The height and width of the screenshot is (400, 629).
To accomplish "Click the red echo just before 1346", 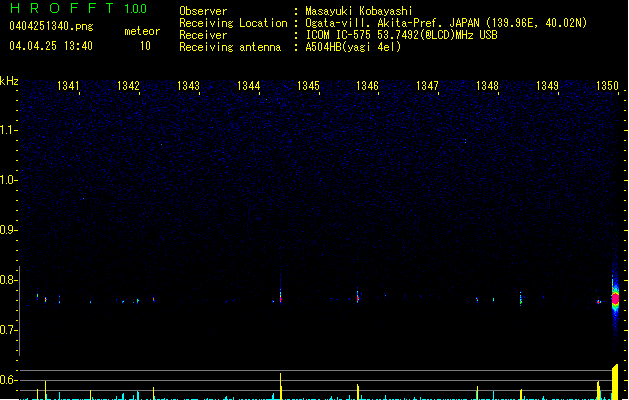I will coord(357,298).
